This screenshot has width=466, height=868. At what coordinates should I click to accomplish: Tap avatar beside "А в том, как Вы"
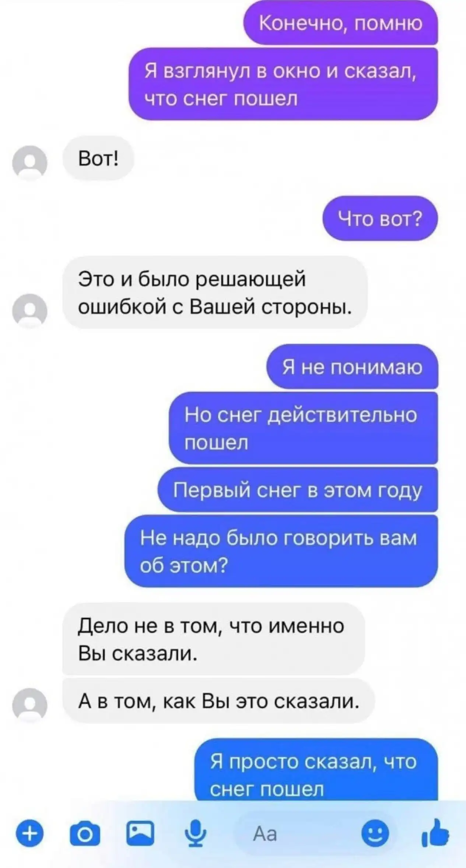pyautogui.click(x=30, y=704)
